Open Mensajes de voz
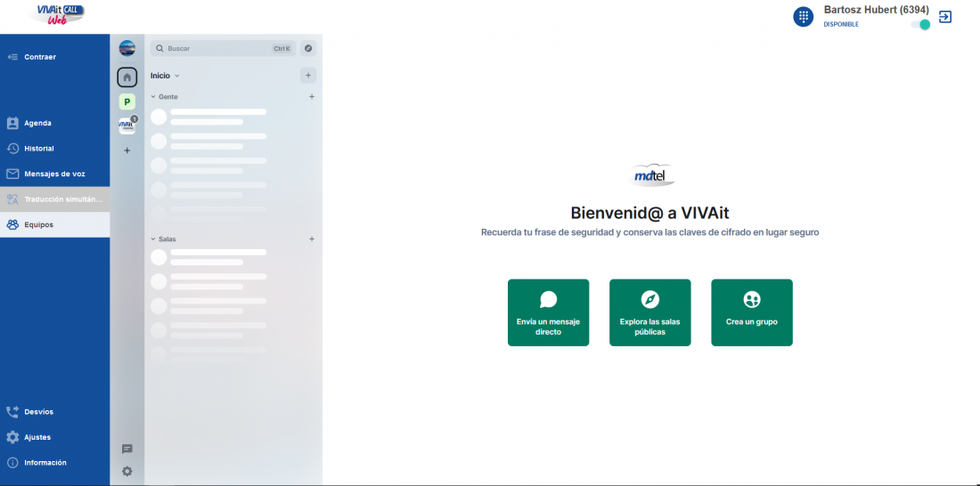Screen dimensions: 980x486 tap(54, 174)
